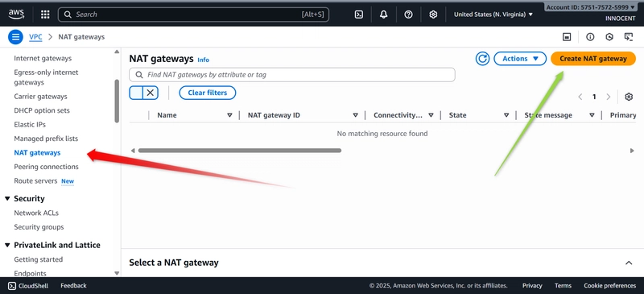The image size is (644, 294).
Task: Sort by Connectivity column
Action: click(431, 115)
